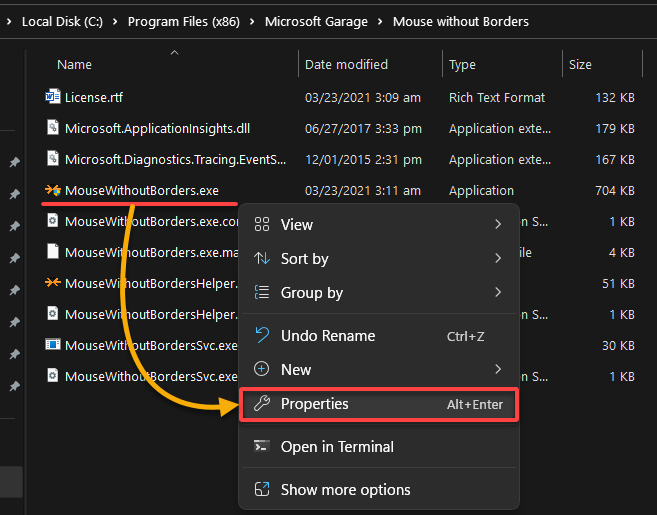Expand the Sort by submenu chevron

tap(498, 258)
